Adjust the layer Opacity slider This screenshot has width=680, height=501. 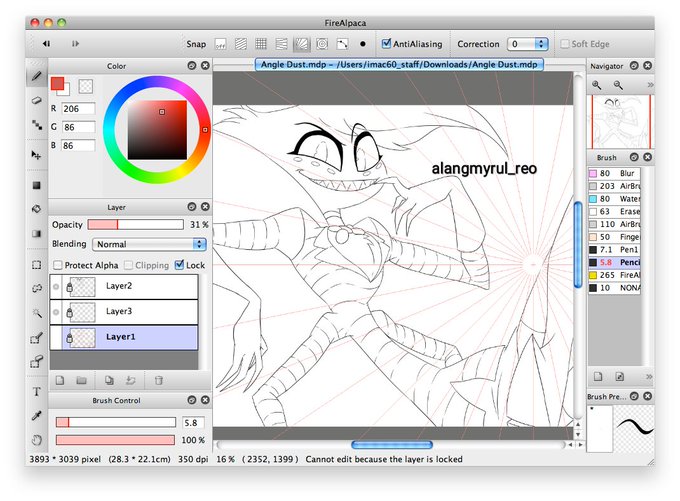coord(135,224)
